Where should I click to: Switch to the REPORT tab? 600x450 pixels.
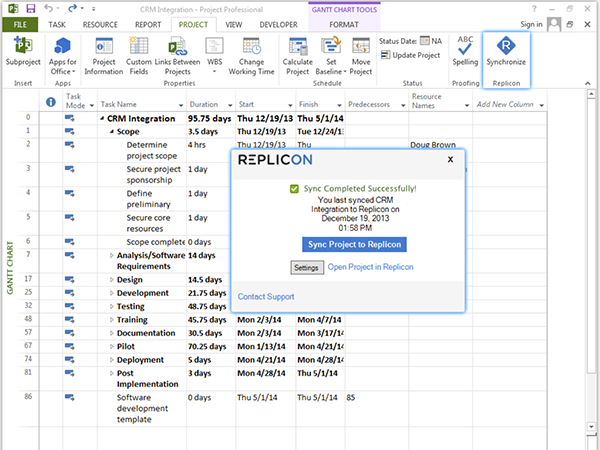[148, 24]
